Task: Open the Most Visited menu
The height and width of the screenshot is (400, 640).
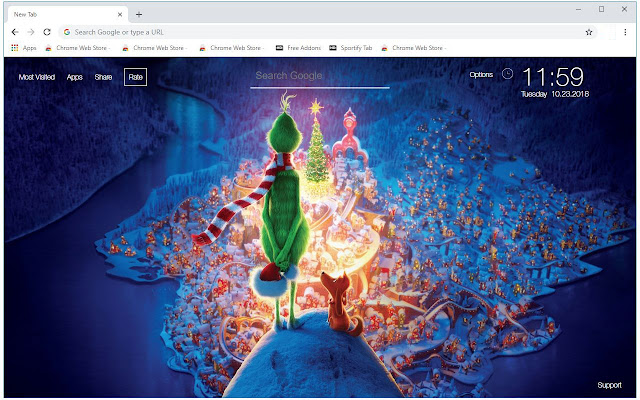Action: pos(37,77)
